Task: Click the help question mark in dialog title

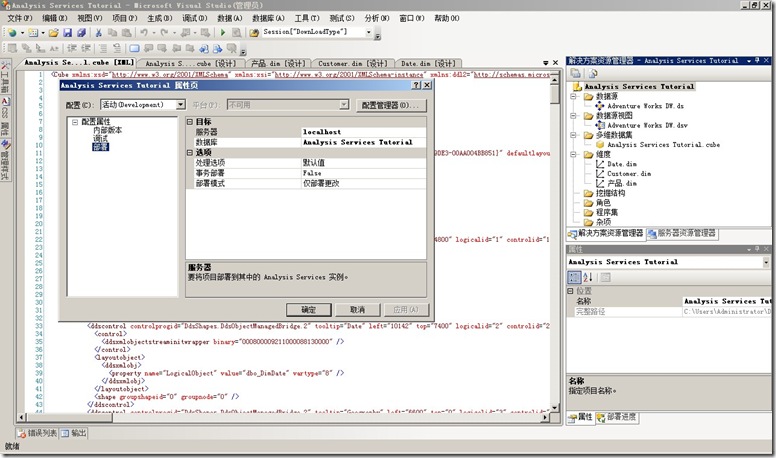Action: [x=416, y=85]
